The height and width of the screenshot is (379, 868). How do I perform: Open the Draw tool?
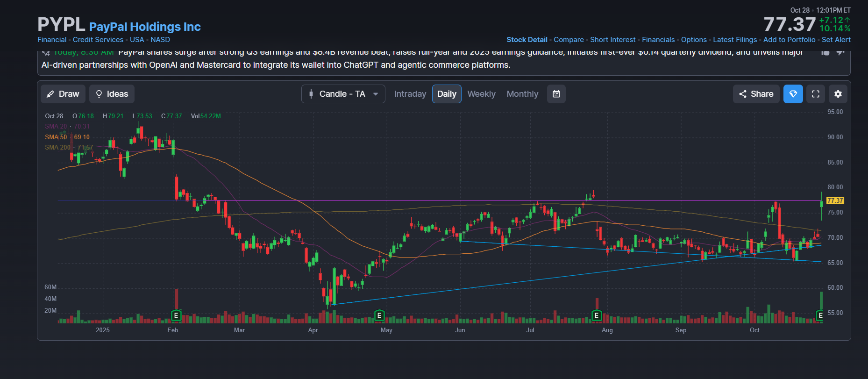point(63,94)
